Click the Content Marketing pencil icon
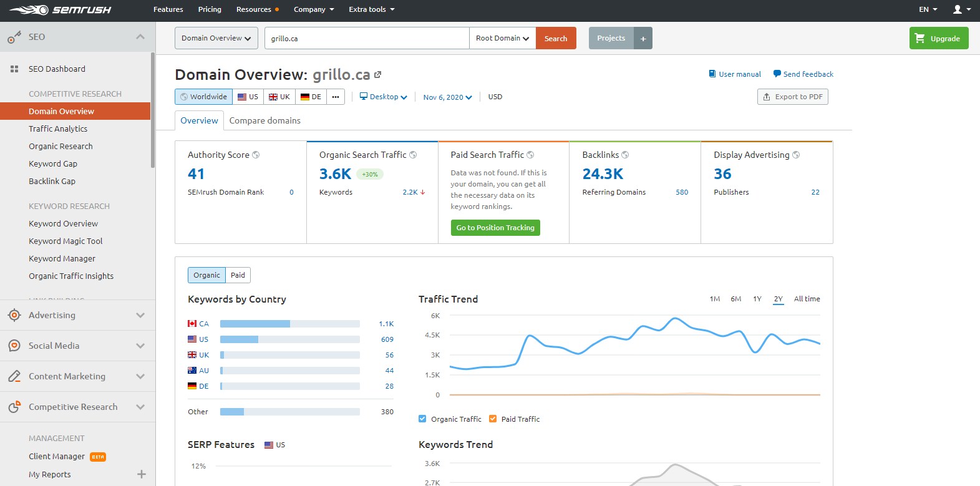 point(14,376)
